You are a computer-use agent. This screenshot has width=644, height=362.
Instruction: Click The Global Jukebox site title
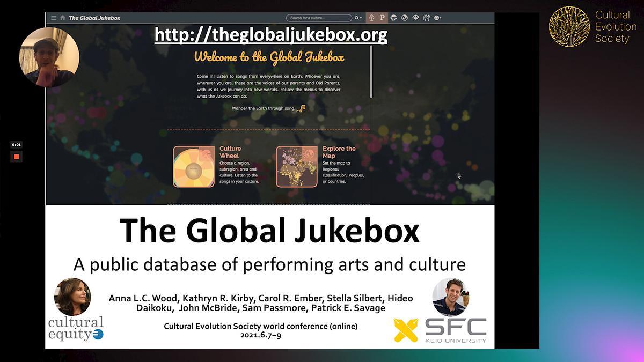94,18
